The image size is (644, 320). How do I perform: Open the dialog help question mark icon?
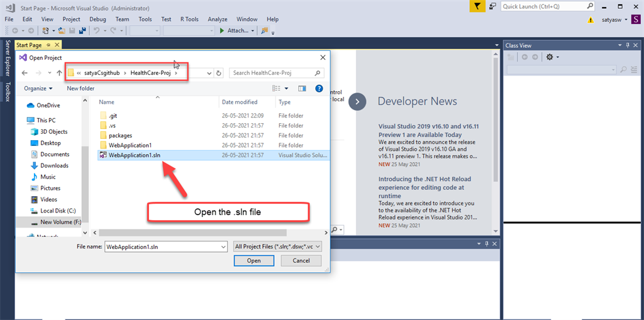click(319, 88)
